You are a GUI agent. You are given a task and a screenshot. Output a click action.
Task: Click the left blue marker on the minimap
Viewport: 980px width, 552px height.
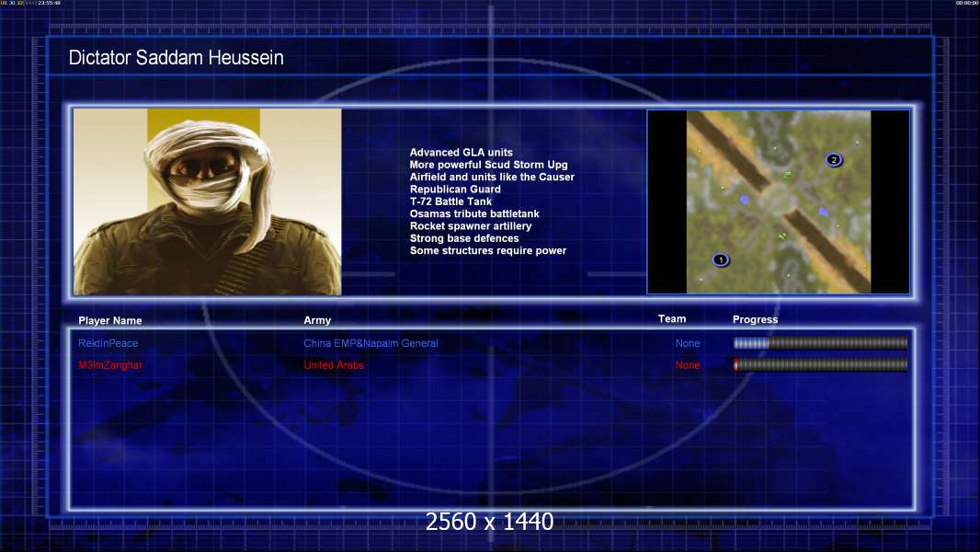point(745,200)
